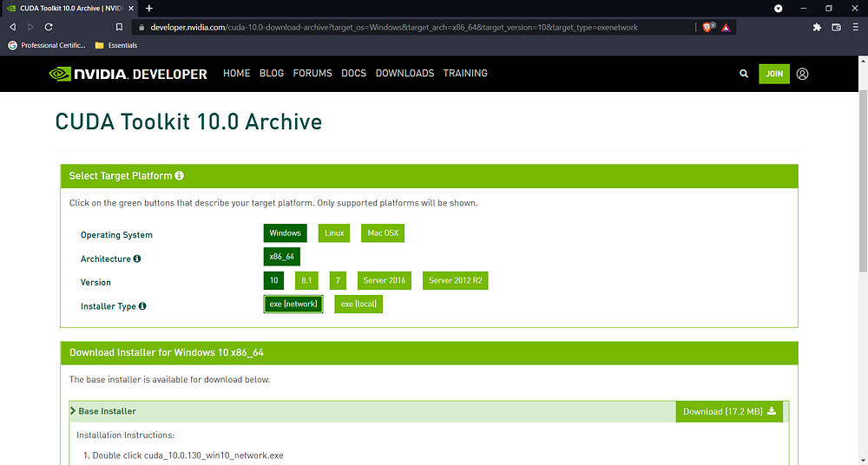Choose exe (local) installer type
This screenshot has width=868, height=465.
tap(358, 304)
